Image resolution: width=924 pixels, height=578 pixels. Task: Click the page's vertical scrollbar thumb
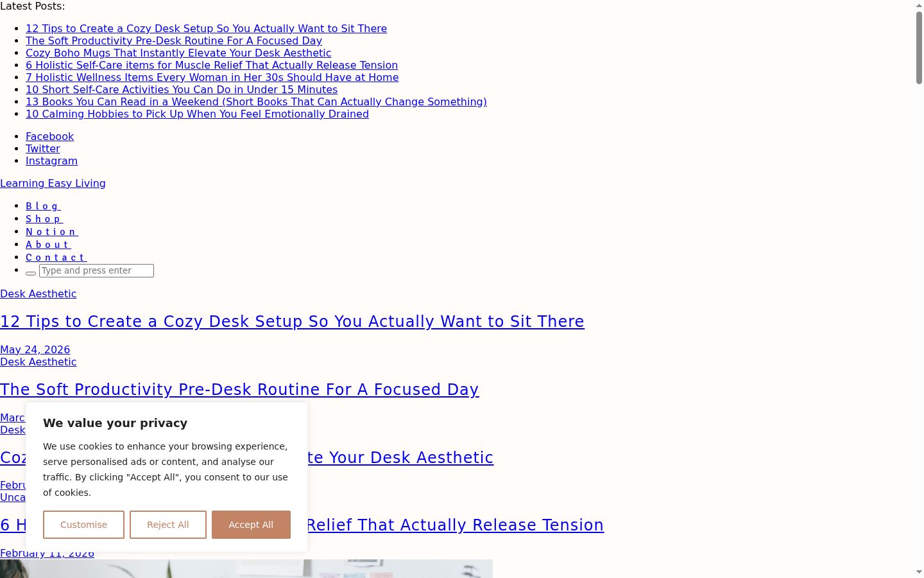pos(919,48)
